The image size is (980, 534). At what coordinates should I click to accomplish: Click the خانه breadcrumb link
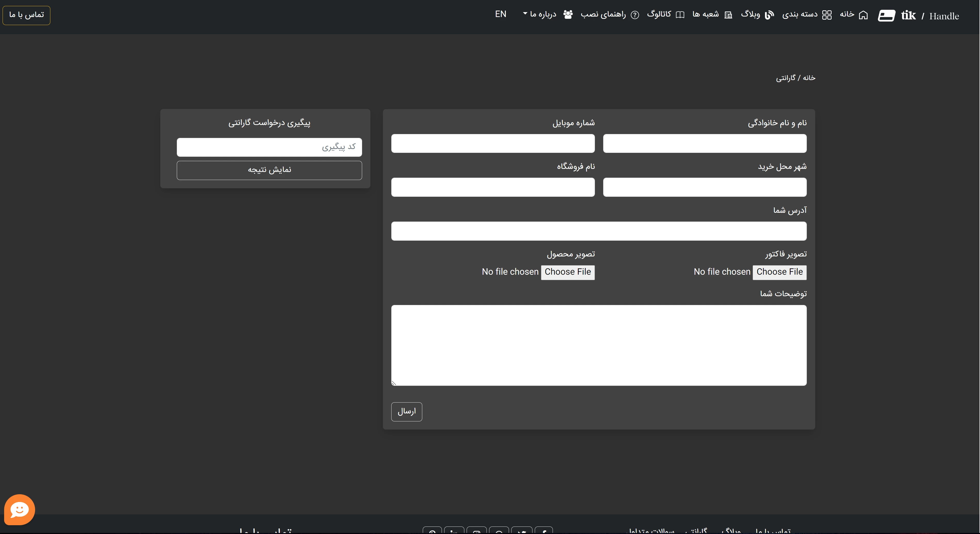pos(809,78)
